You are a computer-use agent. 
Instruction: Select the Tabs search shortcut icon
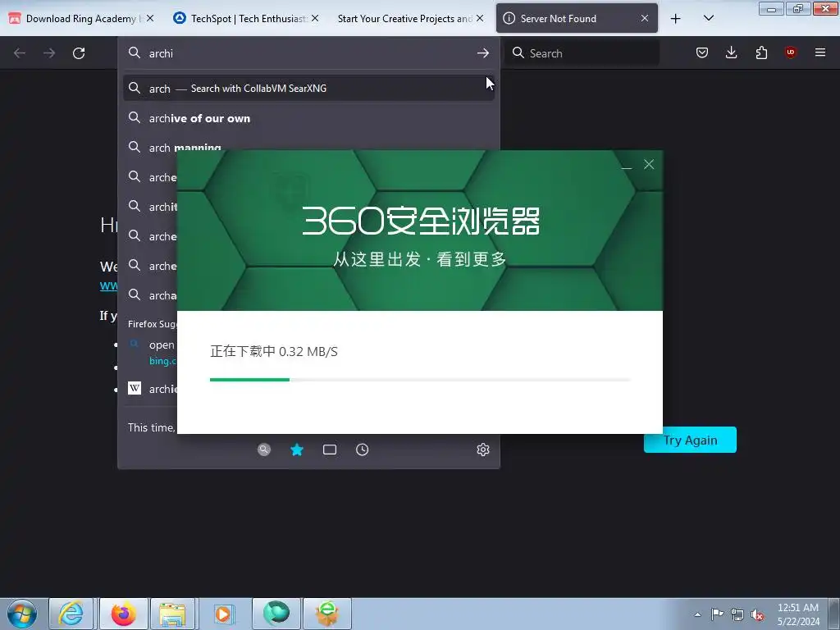tap(330, 450)
